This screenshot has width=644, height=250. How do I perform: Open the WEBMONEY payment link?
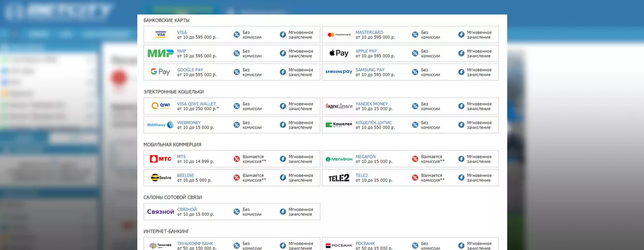(189, 122)
